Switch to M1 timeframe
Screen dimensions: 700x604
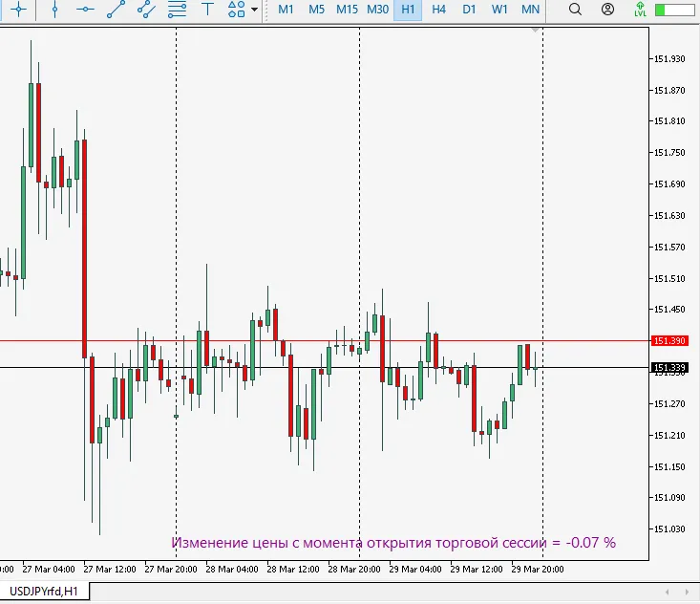pos(286,10)
